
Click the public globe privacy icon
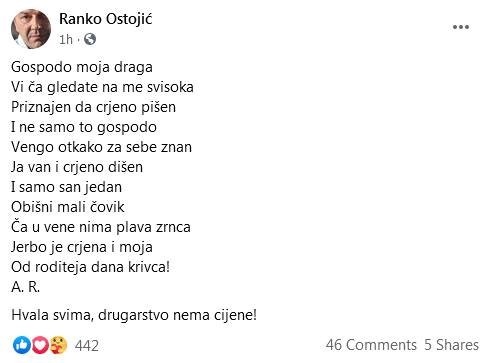(90, 39)
